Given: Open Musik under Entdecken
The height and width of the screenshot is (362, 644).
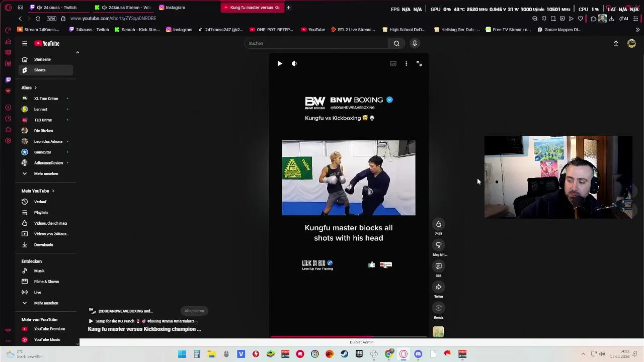Looking at the screenshot, I should (x=46, y=270).
